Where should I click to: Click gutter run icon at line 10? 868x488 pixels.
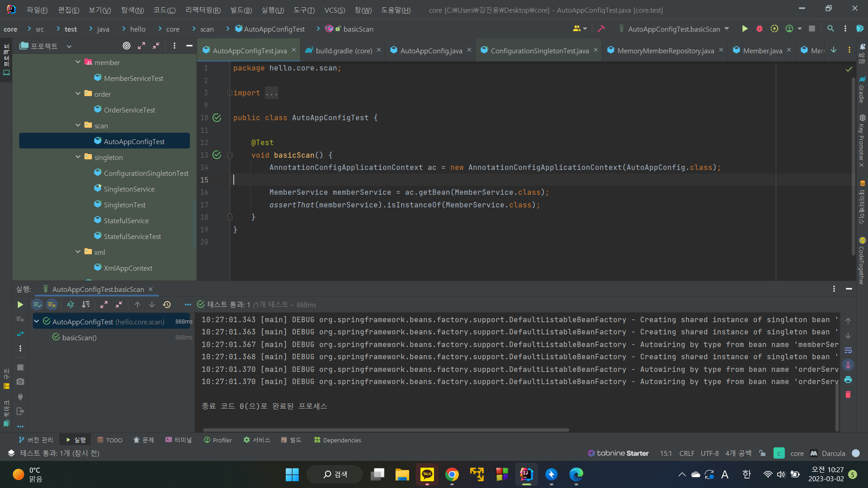click(217, 118)
